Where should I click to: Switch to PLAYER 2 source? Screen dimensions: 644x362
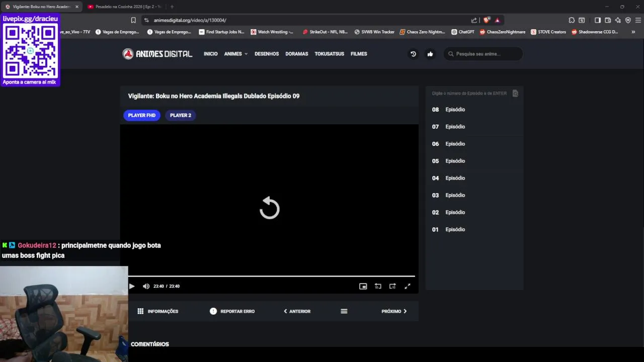click(181, 115)
